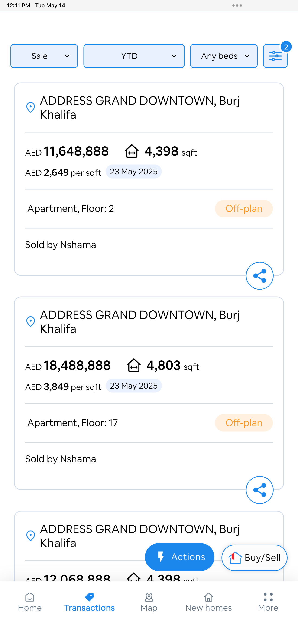Tap the Off-plan tag on floor 2 apartment
Viewport: 298px width, 644px height.
(x=244, y=208)
